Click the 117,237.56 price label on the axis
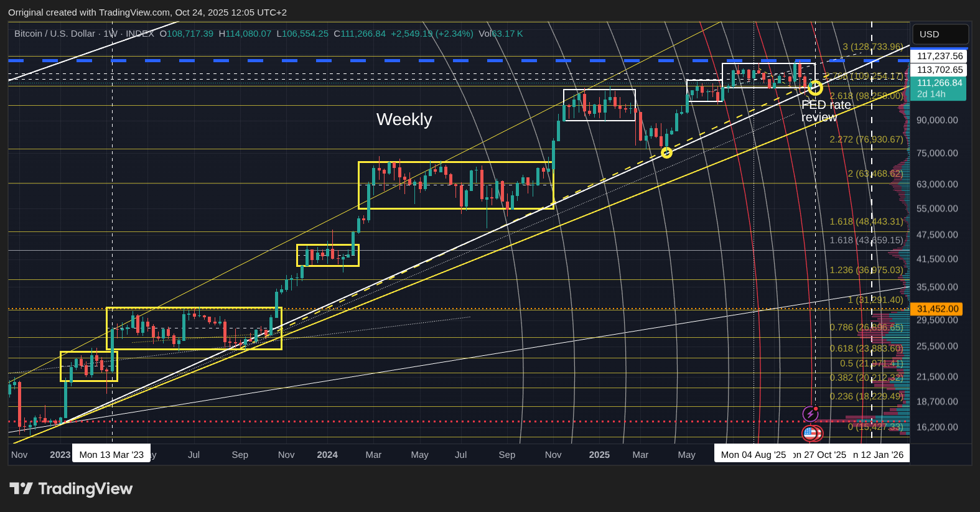 940,56
